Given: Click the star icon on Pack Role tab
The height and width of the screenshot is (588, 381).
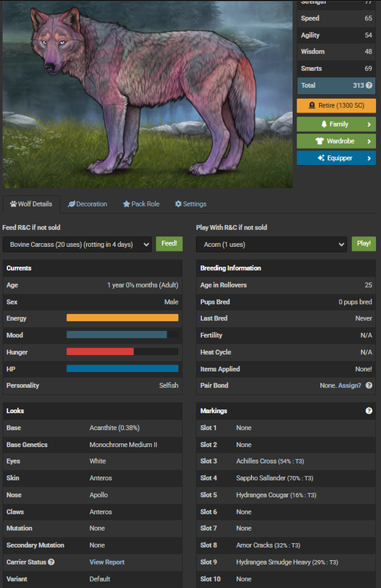Looking at the screenshot, I should (x=126, y=204).
